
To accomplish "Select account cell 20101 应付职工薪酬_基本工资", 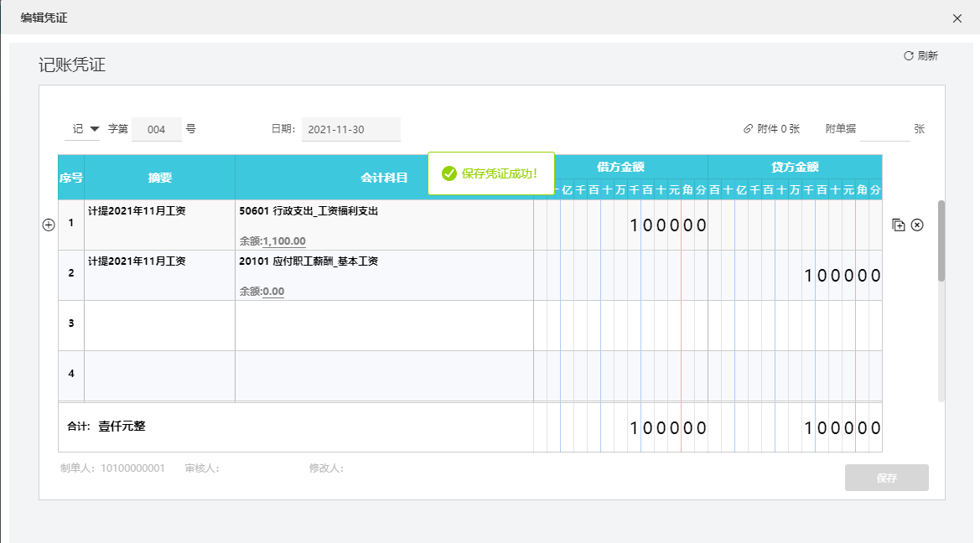I will tap(309, 261).
